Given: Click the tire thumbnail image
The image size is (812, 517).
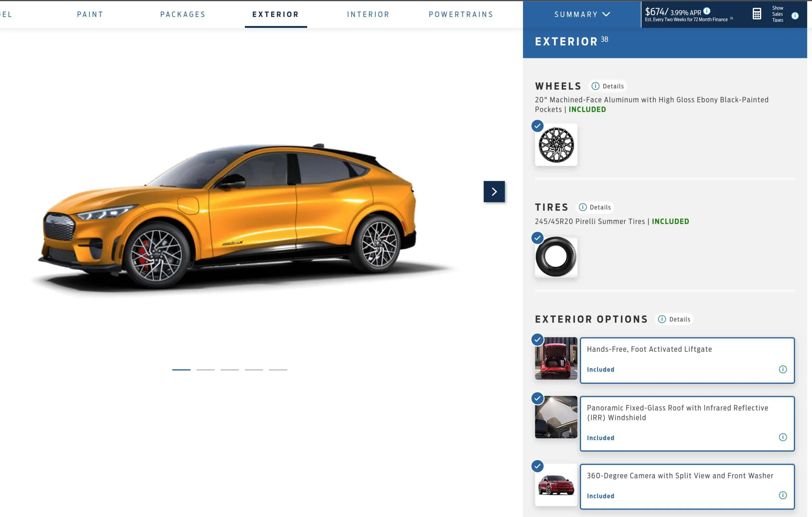Looking at the screenshot, I should (556, 257).
